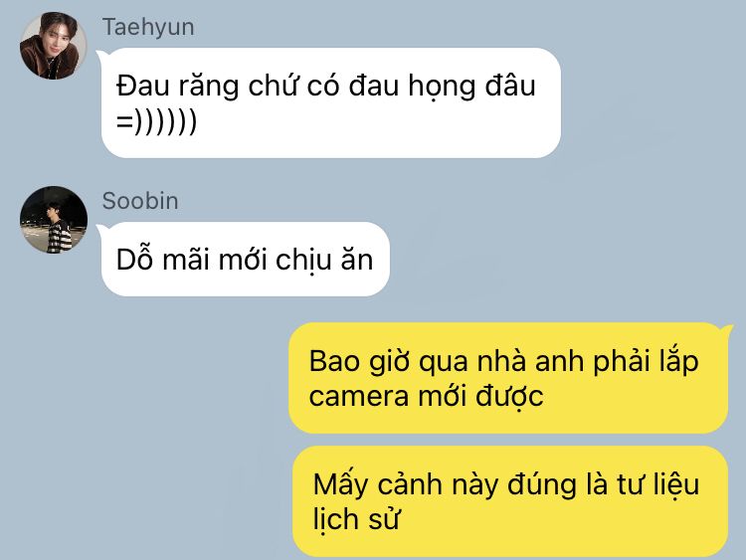Click the word "Mấy" in bottom yellow bubble
This screenshot has width=746, height=560.
tap(340, 485)
